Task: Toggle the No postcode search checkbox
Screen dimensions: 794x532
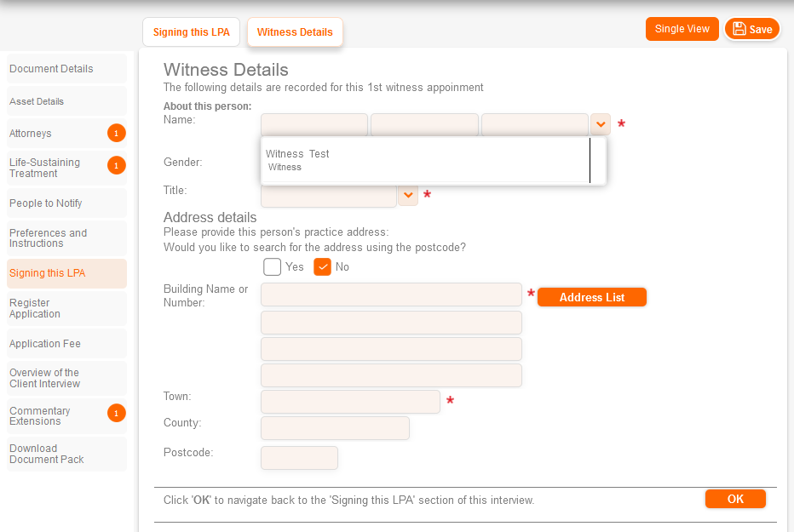Action: (323, 266)
